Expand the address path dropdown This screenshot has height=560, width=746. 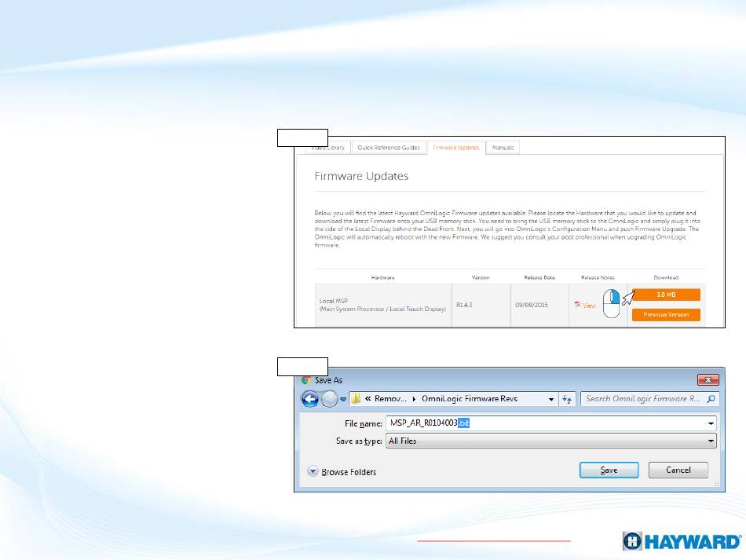(x=551, y=399)
